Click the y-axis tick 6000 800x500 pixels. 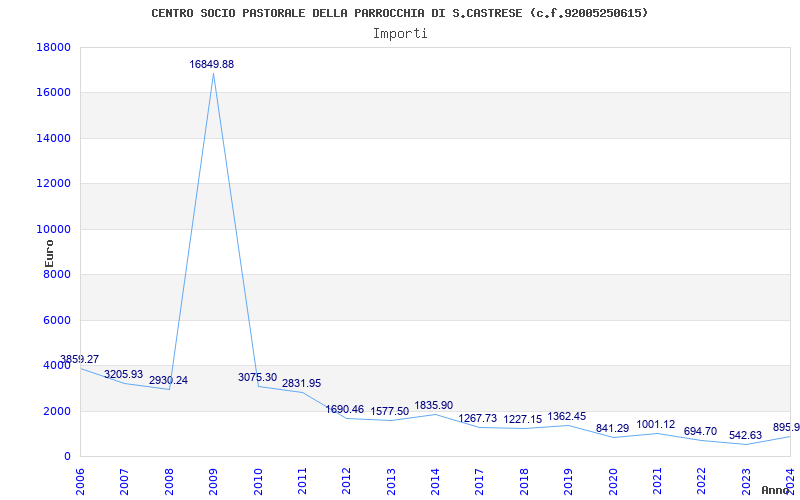[x=56, y=320]
